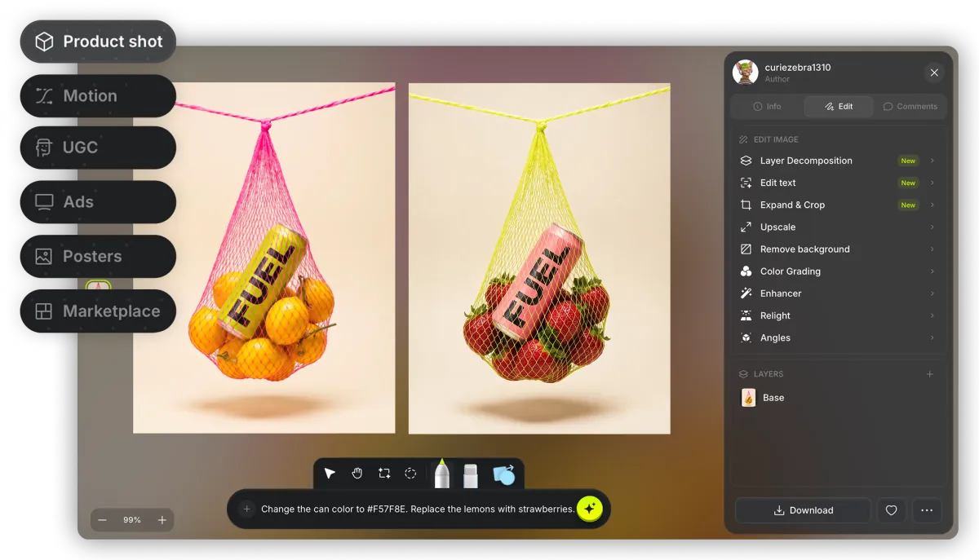Choose the crop frame tool in toolbar

383,474
